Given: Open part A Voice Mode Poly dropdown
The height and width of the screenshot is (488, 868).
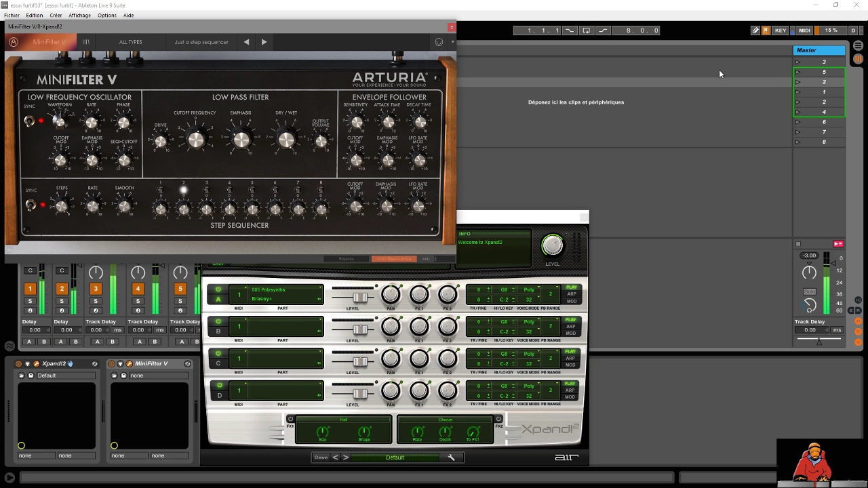Looking at the screenshot, I should [x=529, y=290].
